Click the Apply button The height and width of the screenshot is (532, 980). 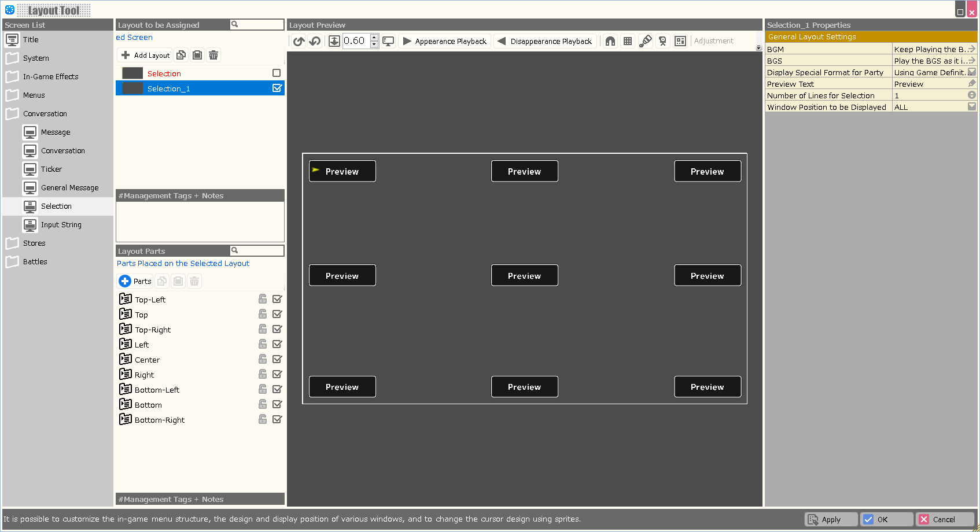(831, 519)
